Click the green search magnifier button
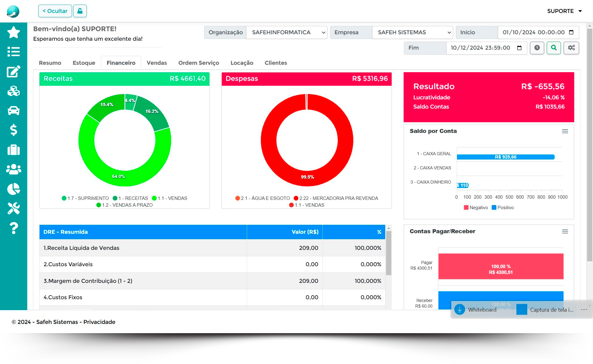The width and height of the screenshot is (593, 364). [x=554, y=48]
